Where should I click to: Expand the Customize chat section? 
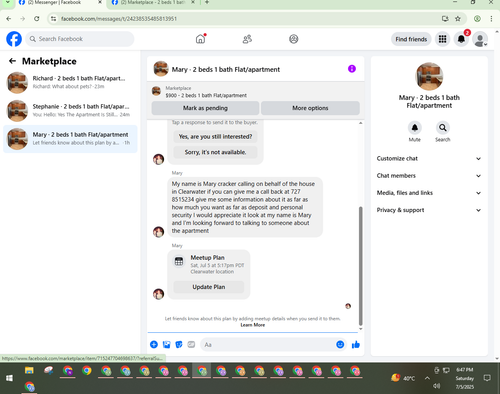coord(429,159)
